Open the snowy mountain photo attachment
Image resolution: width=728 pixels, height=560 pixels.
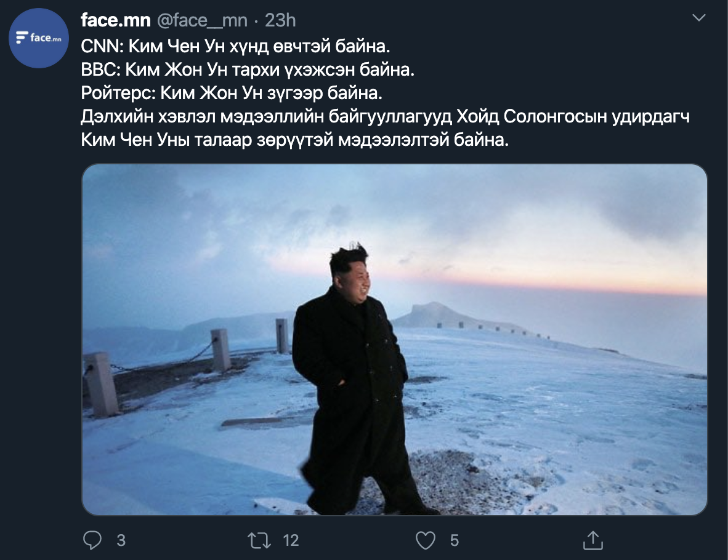click(394, 340)
